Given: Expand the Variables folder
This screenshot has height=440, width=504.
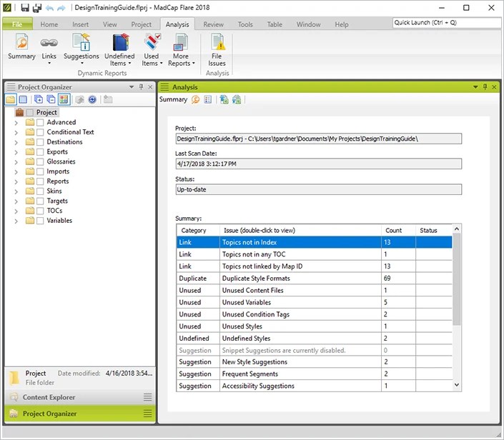Looking at the screenshot, I should pos(16,221).
